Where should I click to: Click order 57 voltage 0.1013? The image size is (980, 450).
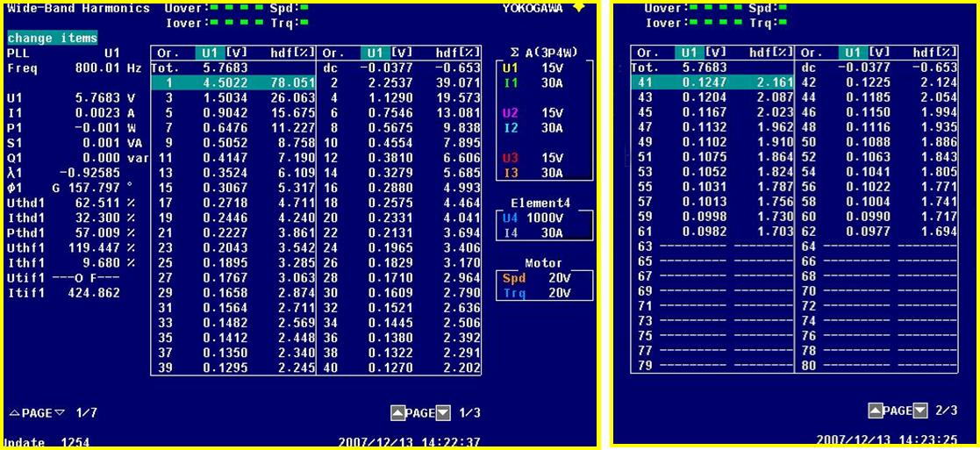point(705,202)
